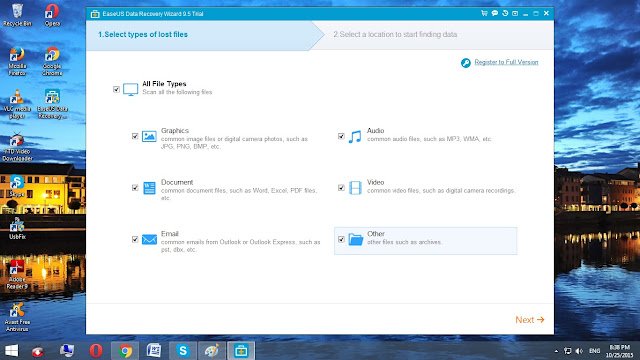Select VLC media player desktop shortcut
The height and width of the screenshot is (360, 640).
pyautogui.click(x=17, y=104)
